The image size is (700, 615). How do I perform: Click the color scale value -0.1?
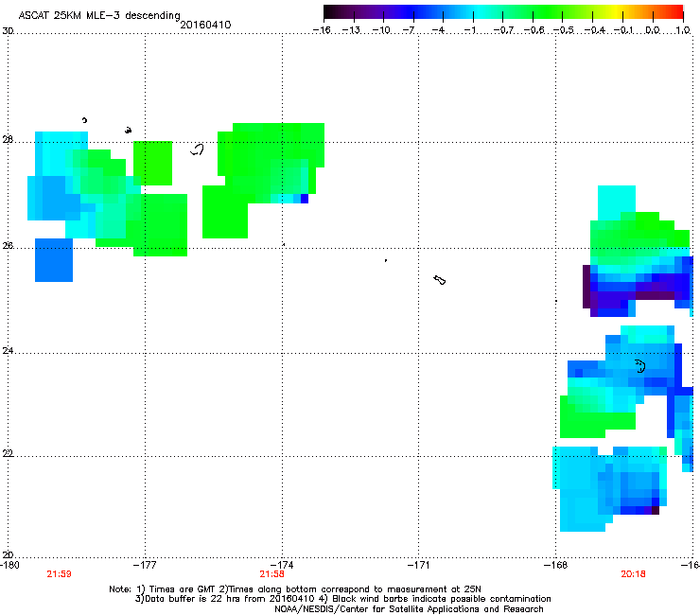pos(623,30)
